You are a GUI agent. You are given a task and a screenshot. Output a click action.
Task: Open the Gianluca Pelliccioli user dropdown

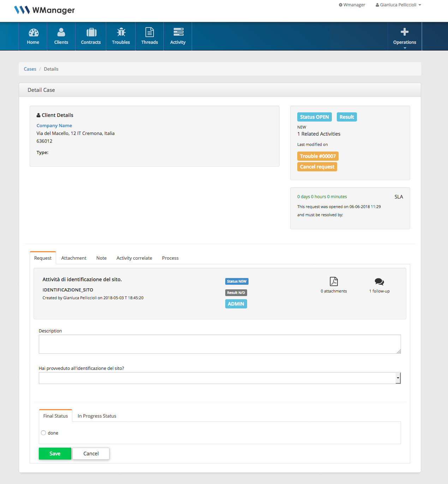pos(398,5)
